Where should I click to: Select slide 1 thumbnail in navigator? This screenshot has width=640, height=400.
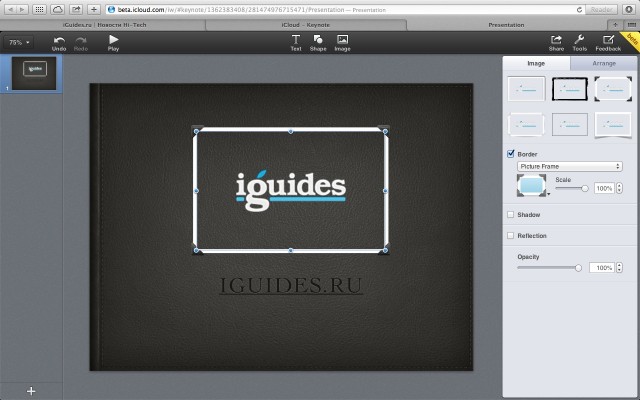34,73
